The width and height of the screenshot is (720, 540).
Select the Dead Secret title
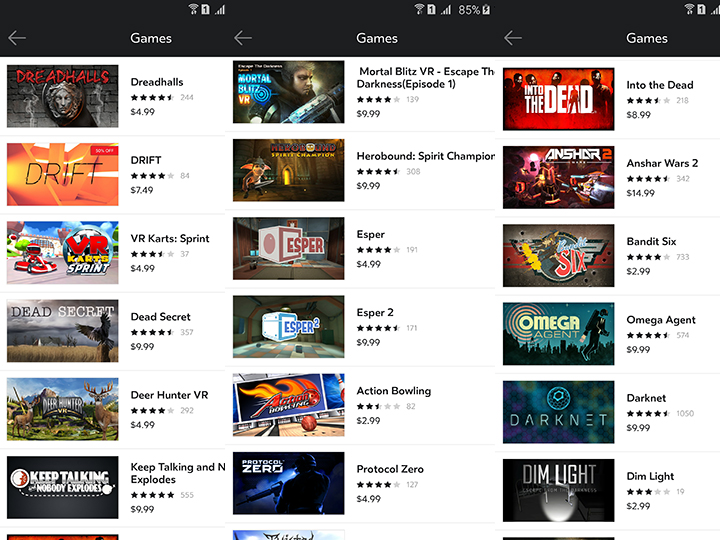click(x=161, y=317)
